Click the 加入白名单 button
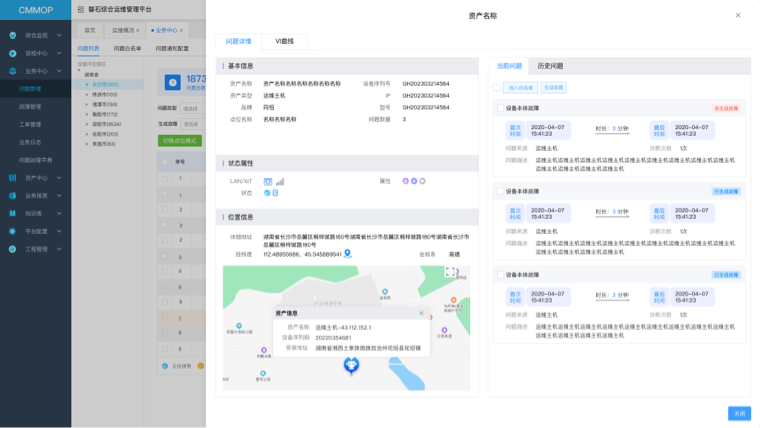 pyautogui.click(x=521, y=88)
